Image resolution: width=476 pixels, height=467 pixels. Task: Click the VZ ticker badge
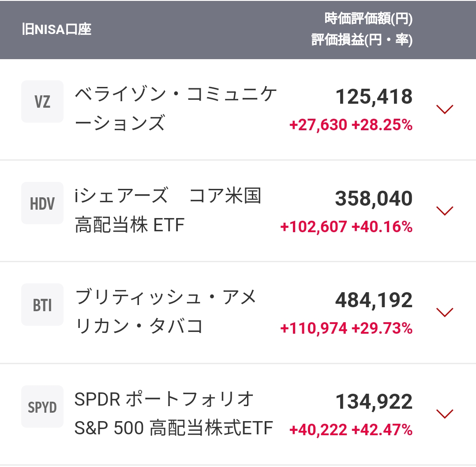[42, 102]
